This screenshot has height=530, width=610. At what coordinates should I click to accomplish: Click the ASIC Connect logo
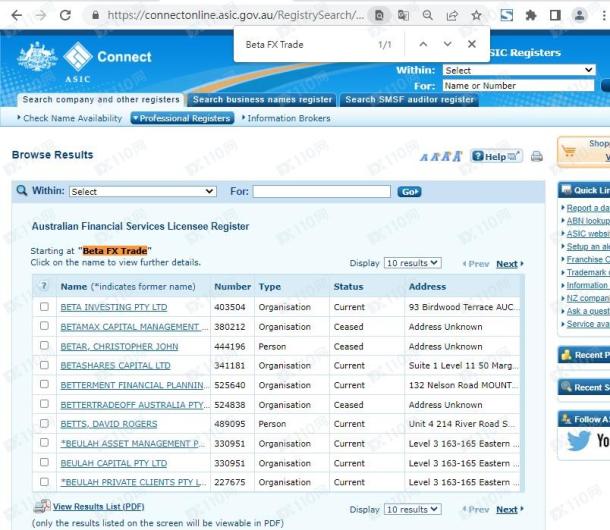pos(84,61)
